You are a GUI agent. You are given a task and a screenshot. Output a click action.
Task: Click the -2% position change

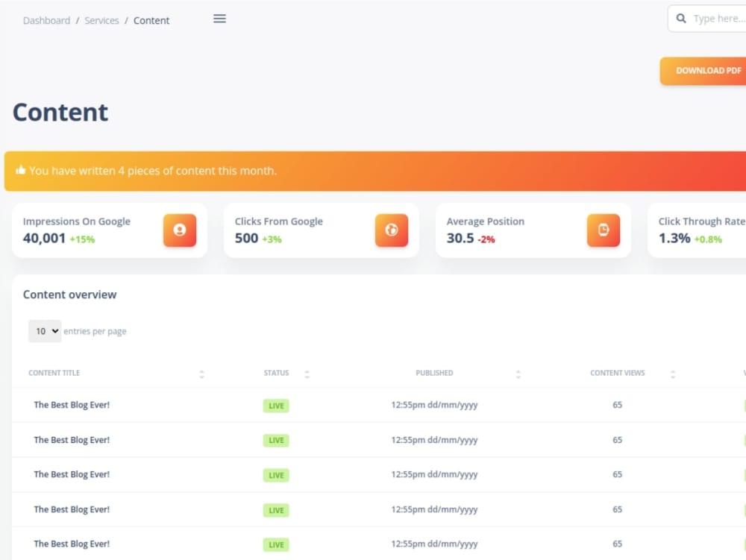click(x=486, y=239)
